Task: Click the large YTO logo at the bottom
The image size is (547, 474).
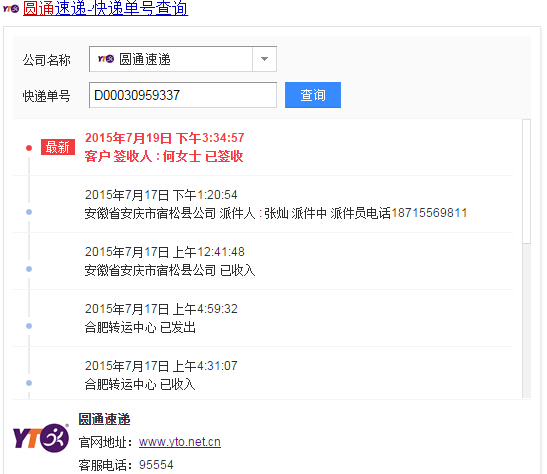Action: pos(41,438)
